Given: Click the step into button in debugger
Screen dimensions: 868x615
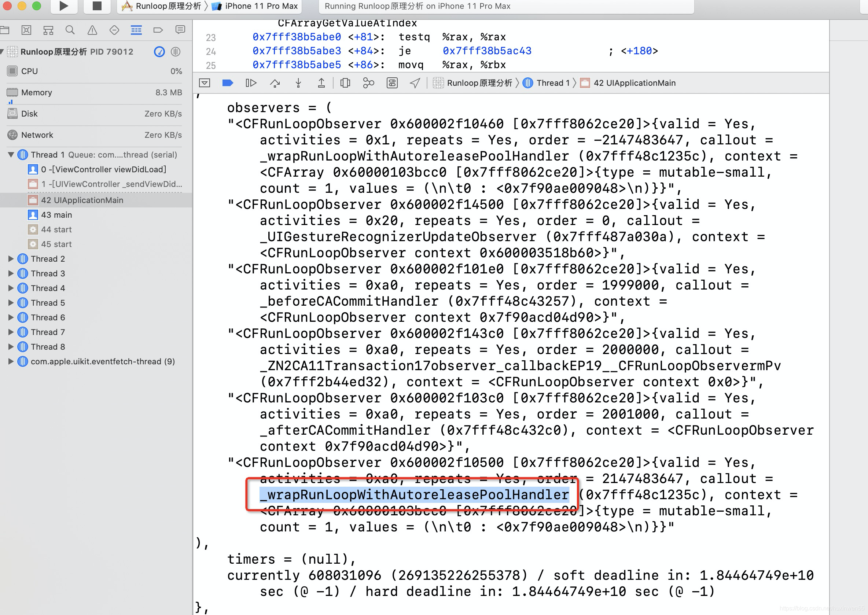Looking at the screenshot, I should (298, 82).
